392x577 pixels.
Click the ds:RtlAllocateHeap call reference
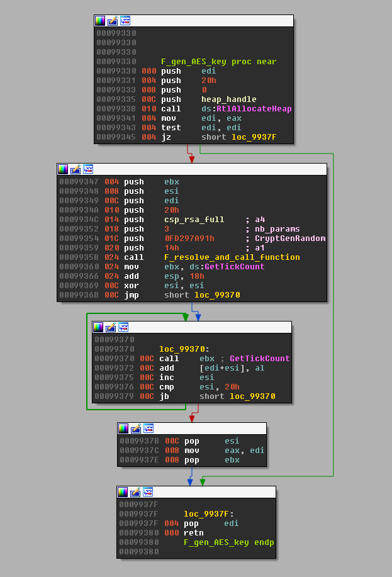point(246,109)
